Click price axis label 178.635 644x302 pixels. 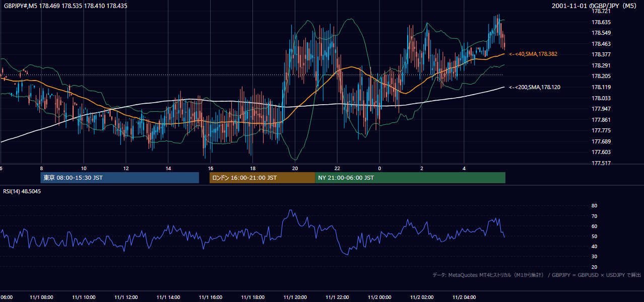coord(601,22)
